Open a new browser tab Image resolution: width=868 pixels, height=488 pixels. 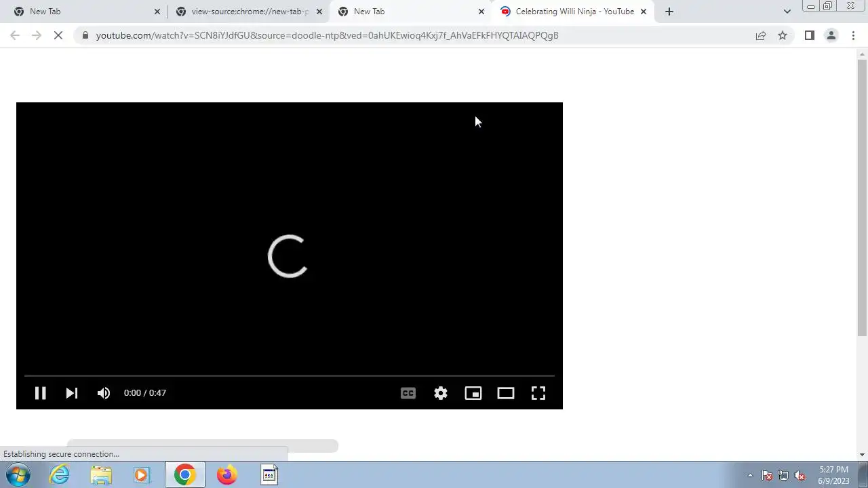coord(669,12)
